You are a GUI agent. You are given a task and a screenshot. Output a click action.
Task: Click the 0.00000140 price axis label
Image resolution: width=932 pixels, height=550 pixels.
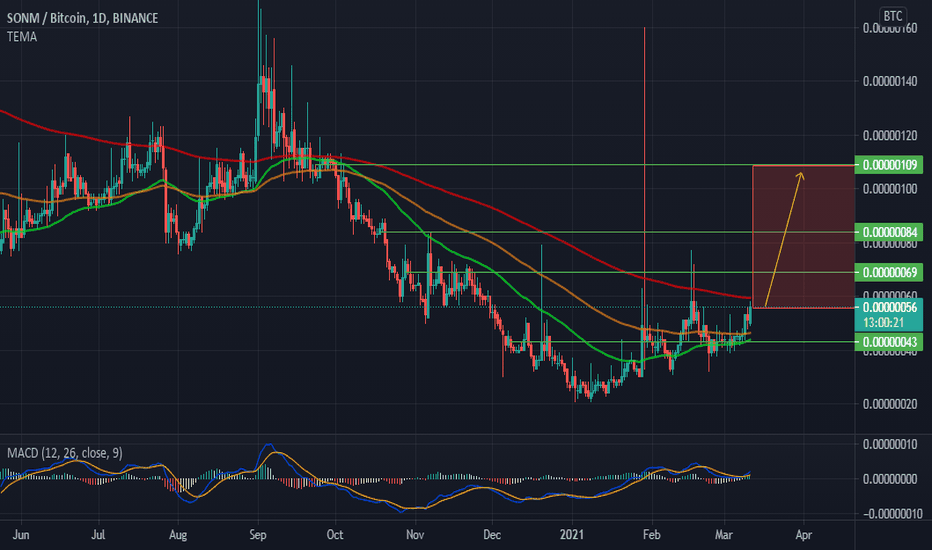point(890,81)
